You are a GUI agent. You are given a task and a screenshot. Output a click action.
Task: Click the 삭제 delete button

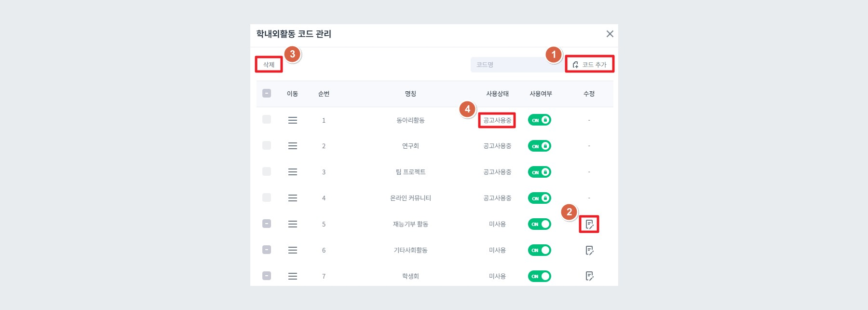269,63
